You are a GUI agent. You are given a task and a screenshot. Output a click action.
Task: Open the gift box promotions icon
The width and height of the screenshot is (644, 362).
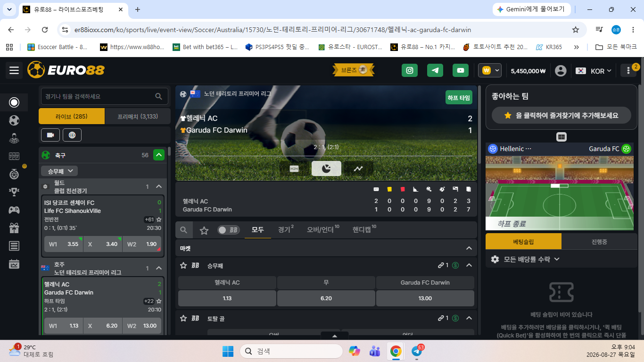click(14, 228)
